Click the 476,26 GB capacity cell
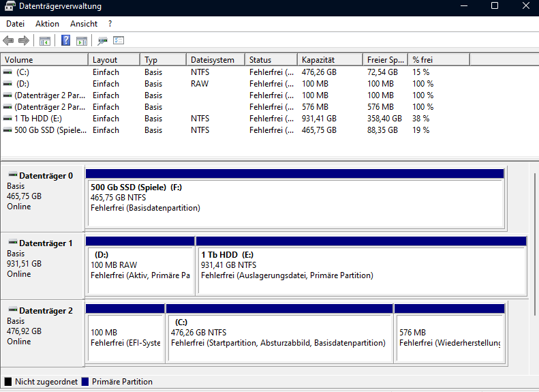The image size is (539, 392). (319, 72)
